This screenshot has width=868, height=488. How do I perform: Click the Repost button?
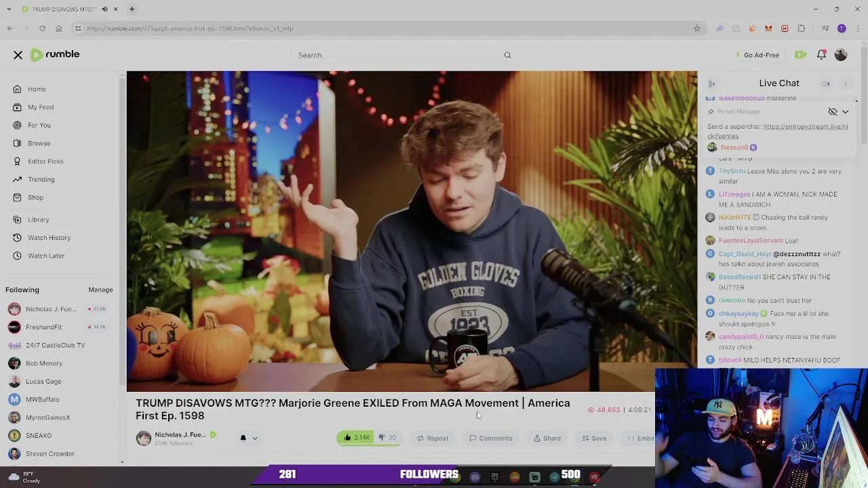tap(433, 439)
